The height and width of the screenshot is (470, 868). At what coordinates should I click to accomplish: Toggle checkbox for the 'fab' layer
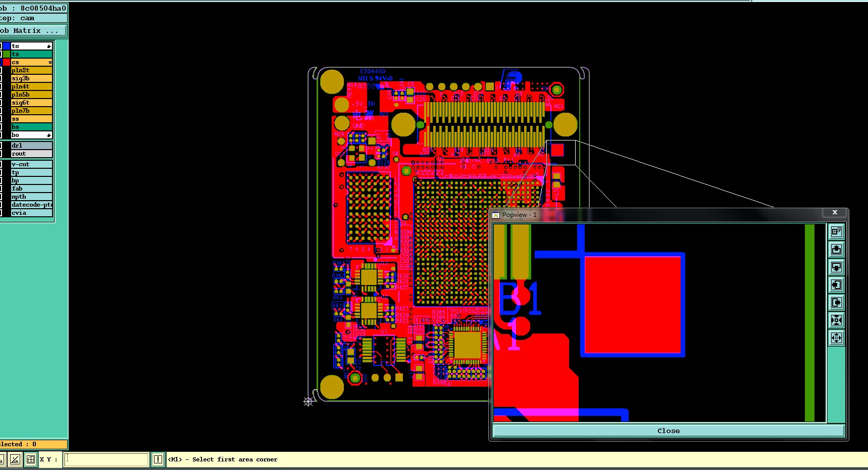point(1,189)
